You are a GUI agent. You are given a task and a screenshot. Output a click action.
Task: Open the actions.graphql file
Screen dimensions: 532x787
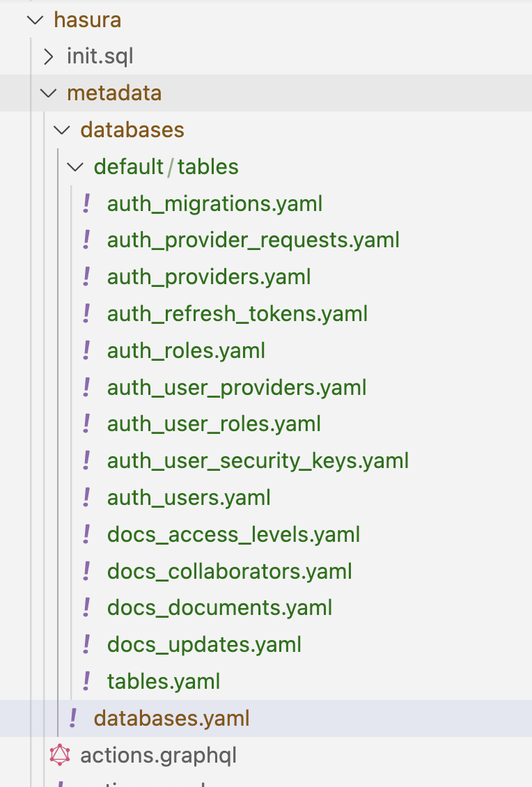(158, 754)
